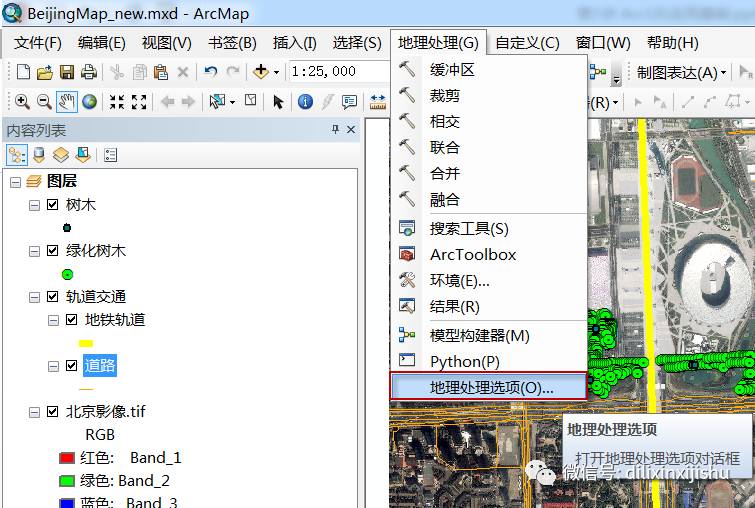Open ArcToolbox from the menu
This screenshot has width=755, height=508.
pyautogui.click(x=489, y=254)
